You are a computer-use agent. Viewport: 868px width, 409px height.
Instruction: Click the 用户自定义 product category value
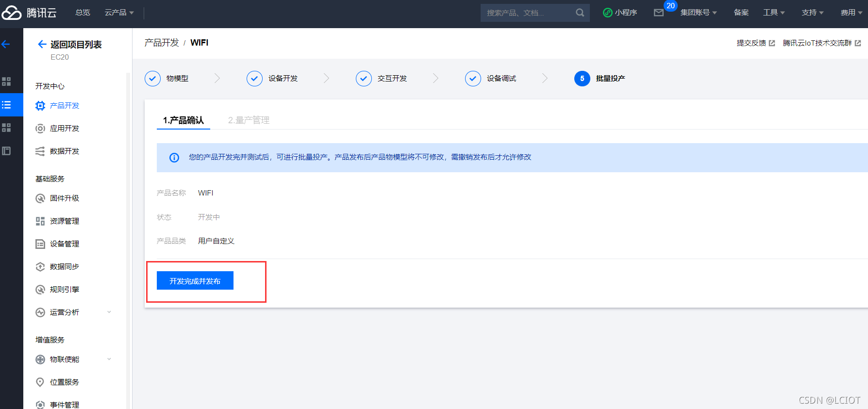[x=216, y=241]
